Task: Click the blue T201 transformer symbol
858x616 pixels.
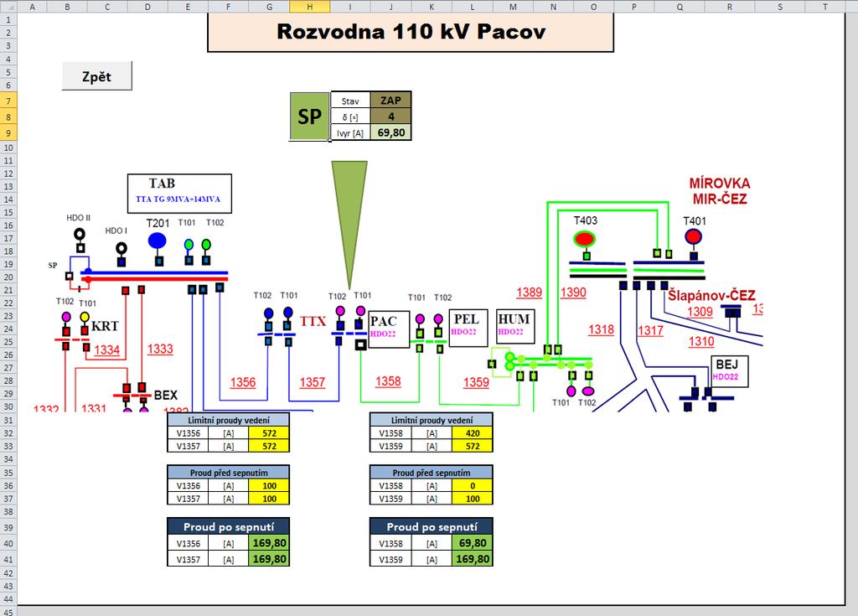Action: 157,241
